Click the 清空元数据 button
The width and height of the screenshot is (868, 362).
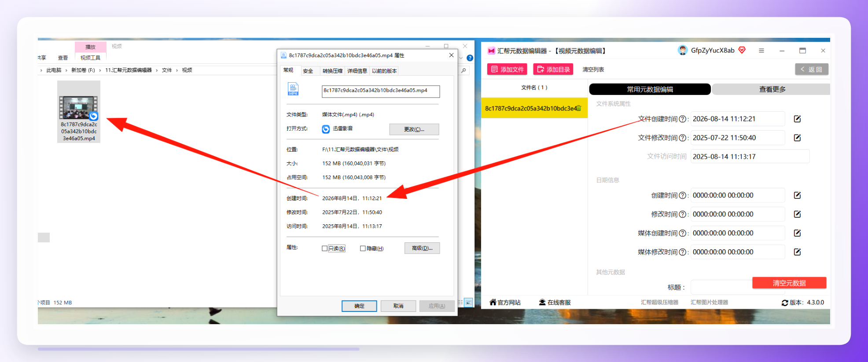pyautogui.click(x=789, y=283)
